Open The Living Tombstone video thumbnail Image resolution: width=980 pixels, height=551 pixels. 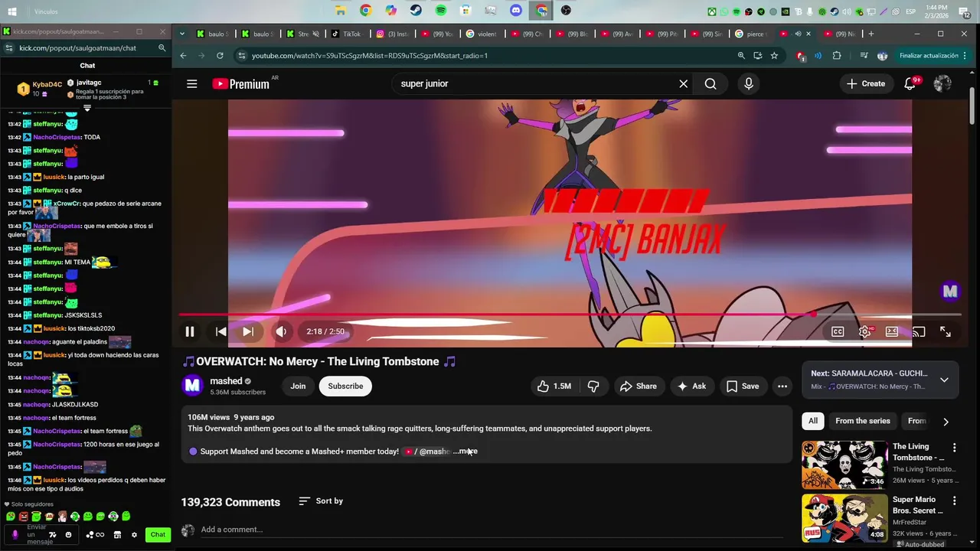[x=844, y=465]
